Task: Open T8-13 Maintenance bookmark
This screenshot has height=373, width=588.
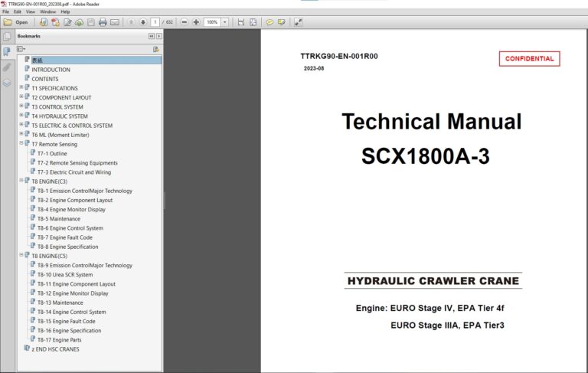Action: (x=60, y=303)
